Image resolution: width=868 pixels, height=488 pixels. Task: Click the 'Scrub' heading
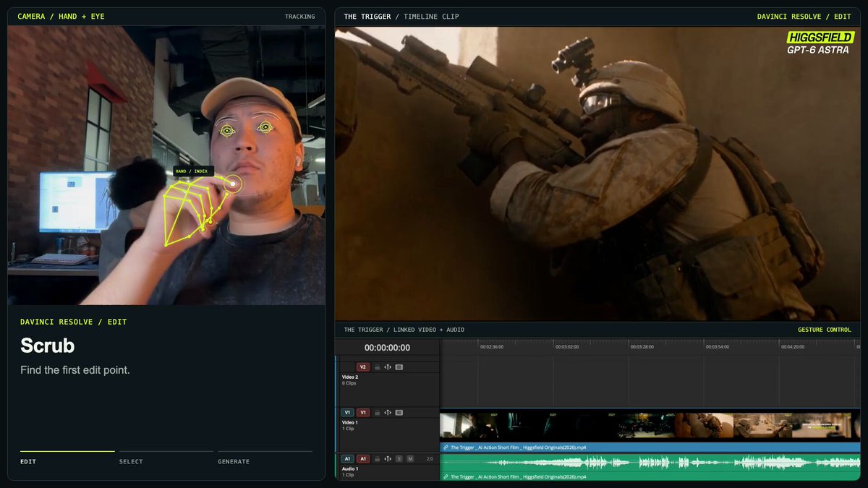point(47,346)
